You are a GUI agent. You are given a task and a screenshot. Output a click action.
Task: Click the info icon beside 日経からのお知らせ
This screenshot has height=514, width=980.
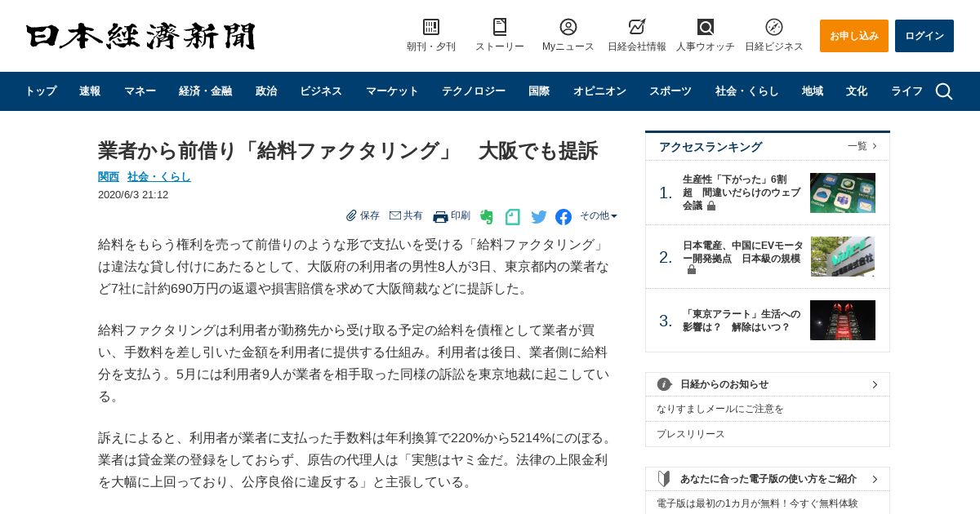(x=665, y=384)
